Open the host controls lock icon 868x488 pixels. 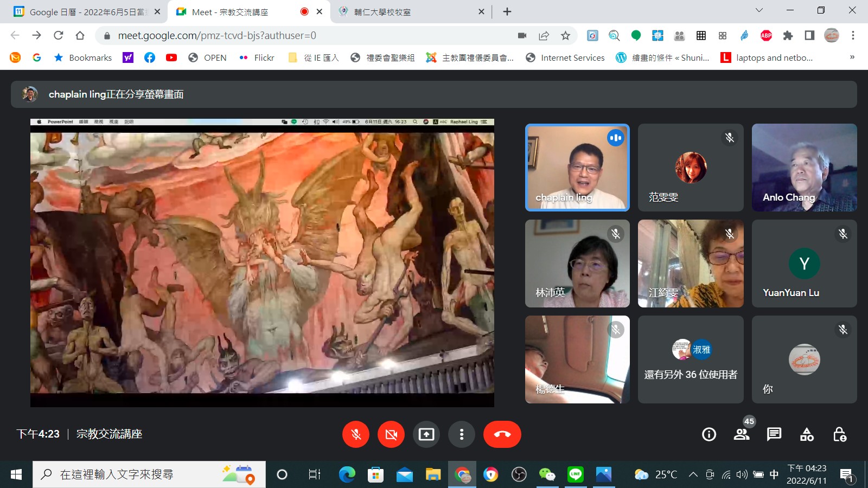pos(839,434)
